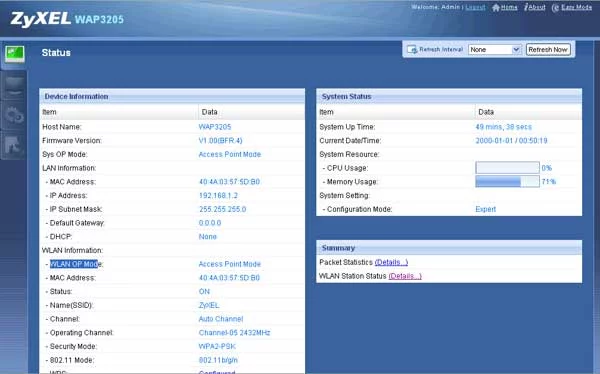
Task: Click LAN MAC Address value
Action: [x=229, y=182]
